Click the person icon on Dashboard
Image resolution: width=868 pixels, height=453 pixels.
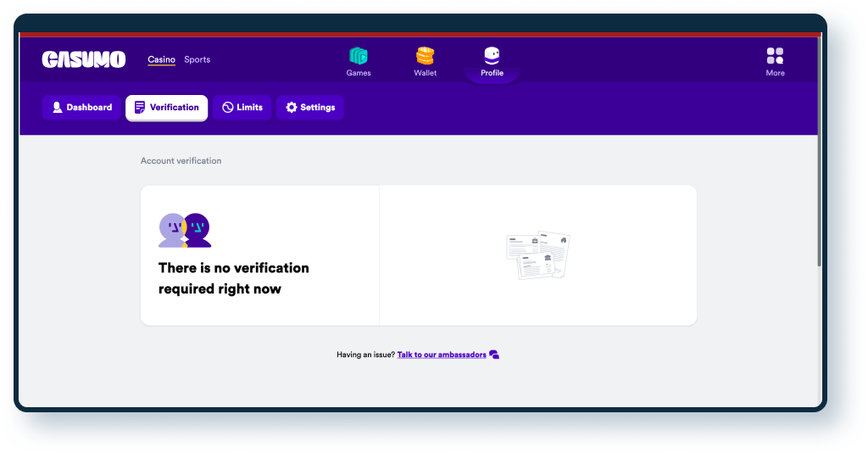click(57, 108)
